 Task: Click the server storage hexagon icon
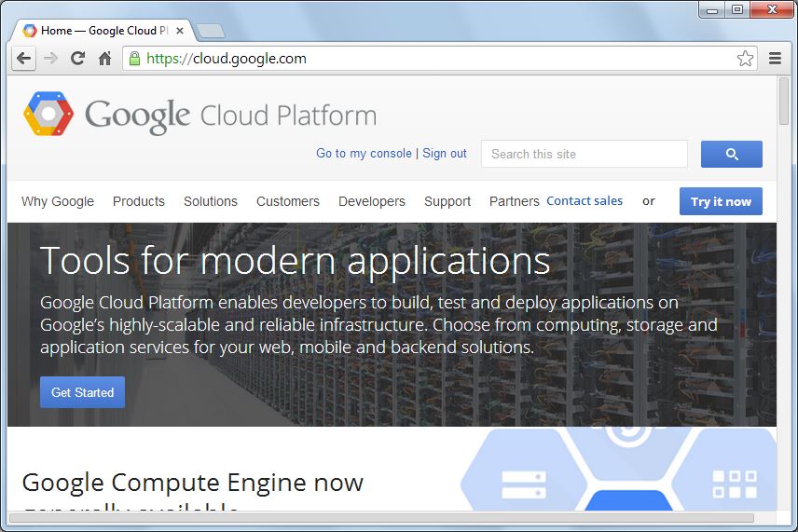pos(524,484)
